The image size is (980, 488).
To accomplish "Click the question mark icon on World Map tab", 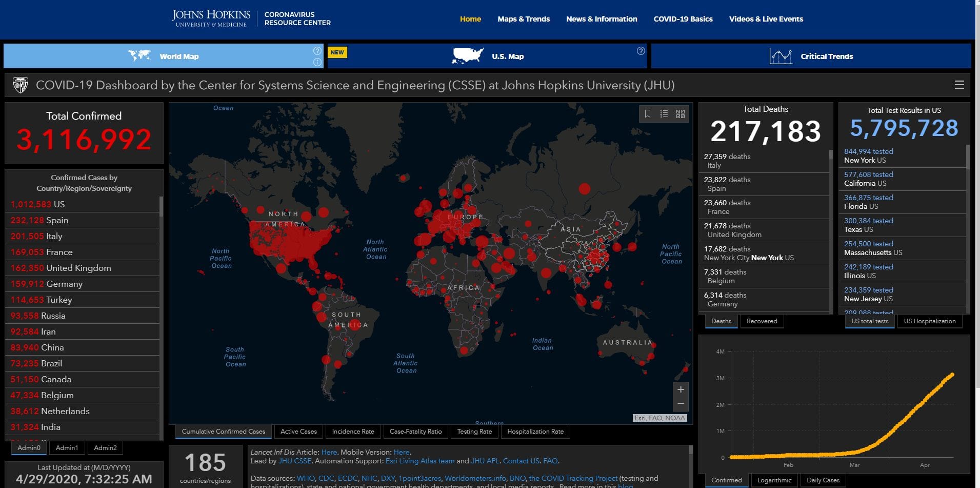I will 317,51.
